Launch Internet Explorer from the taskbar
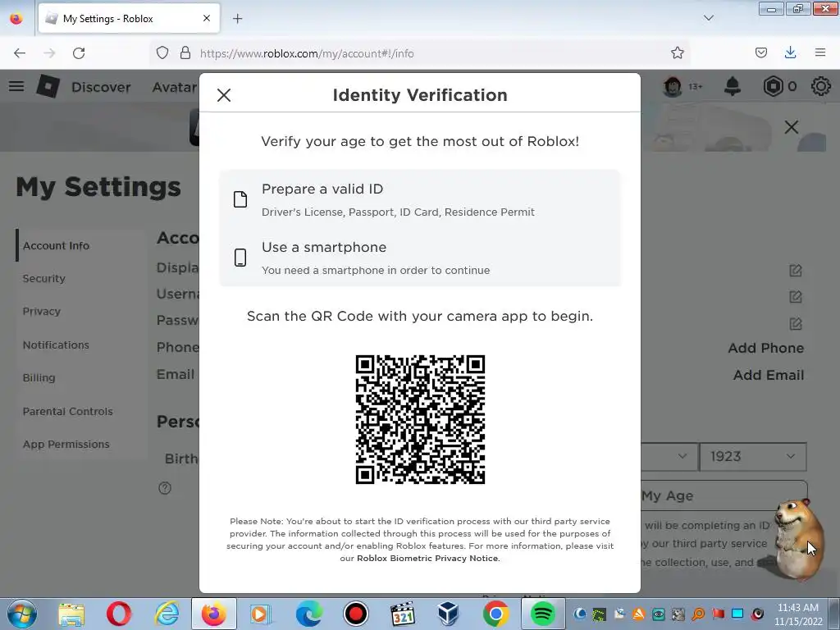The width and height of the screenshot is (840, 630). pyautogui.click(x=167, y=614)
